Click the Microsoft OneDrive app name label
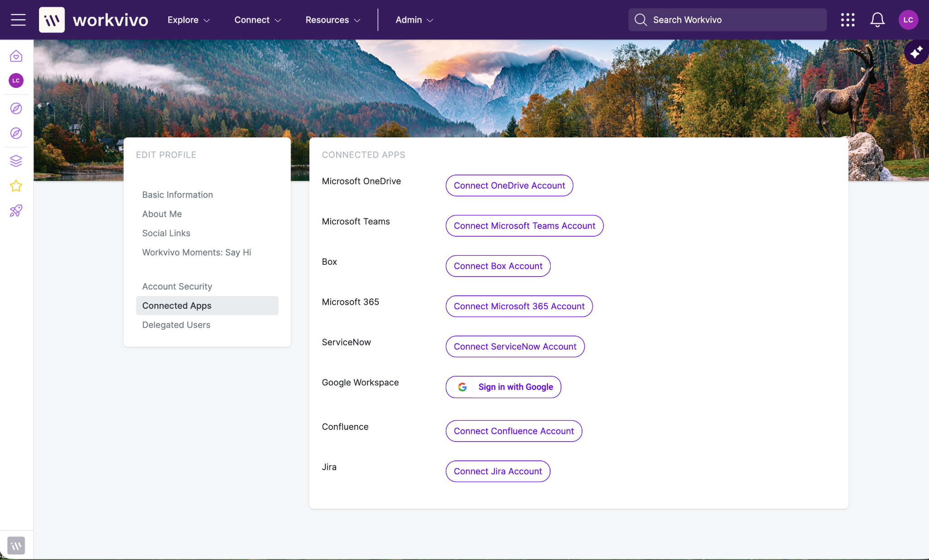 (361, 181)
